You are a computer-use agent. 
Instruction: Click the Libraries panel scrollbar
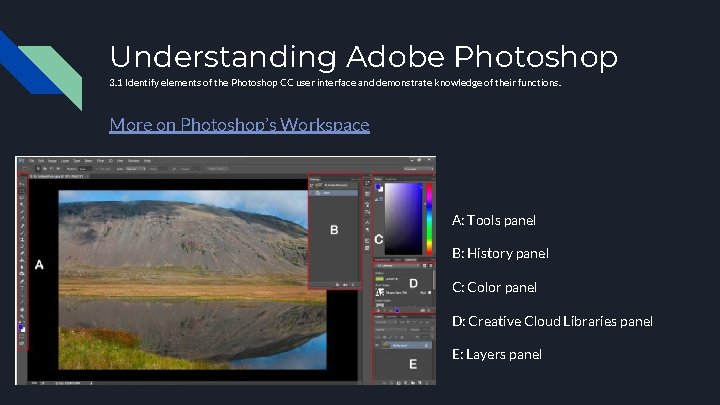click(x=434, y=279)
